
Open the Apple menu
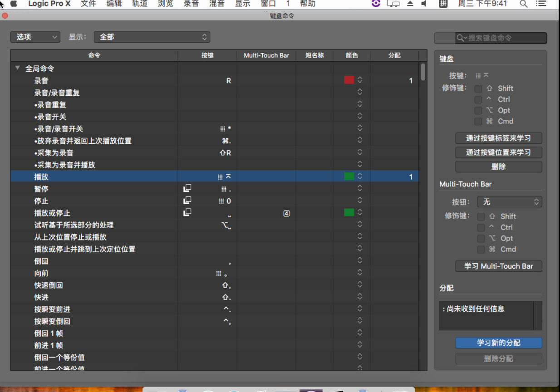coord(14,4)
